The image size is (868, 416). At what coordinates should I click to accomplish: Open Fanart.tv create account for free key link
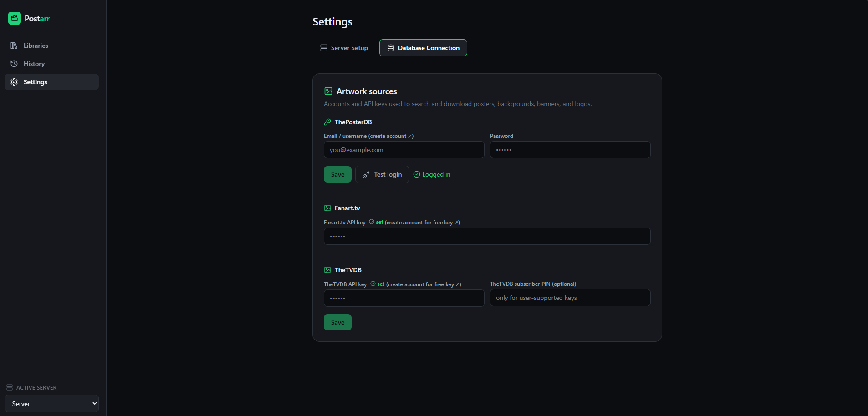pos(422,223)
